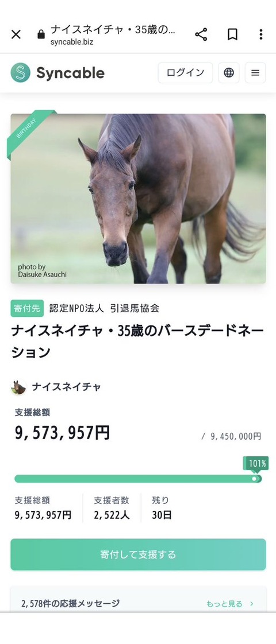The height and width of the screenshot is (644, 276).
Task: Click the syncable.biz URL text
Action: pyautogui.click(x=72, y=42)
